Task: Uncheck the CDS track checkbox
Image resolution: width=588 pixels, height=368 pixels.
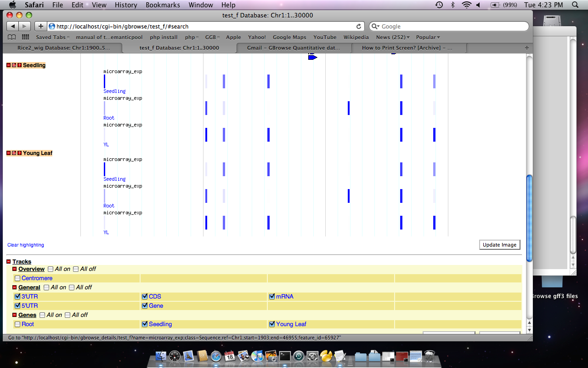Action: click(x=145, y=297)
